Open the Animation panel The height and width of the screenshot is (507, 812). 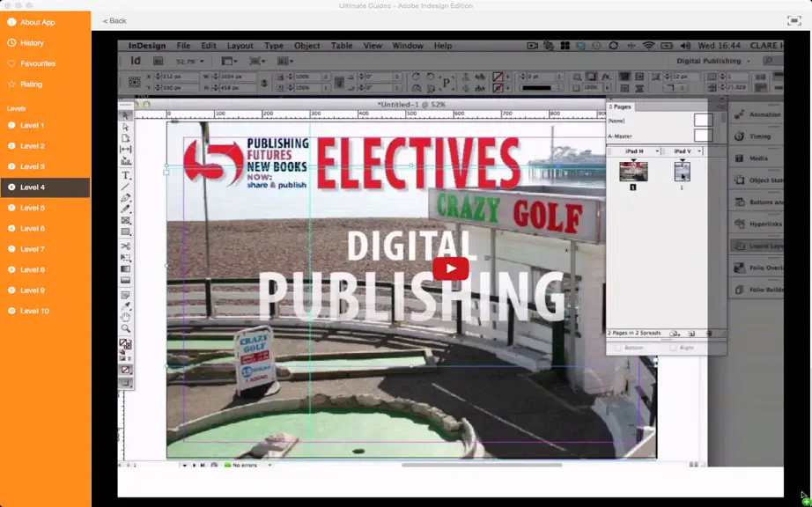coord(757,114)
